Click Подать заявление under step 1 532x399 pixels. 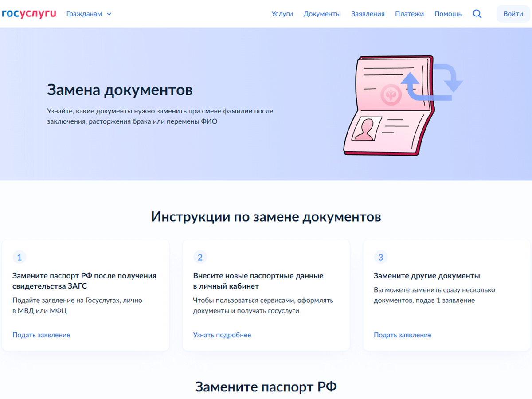[41, 335]
